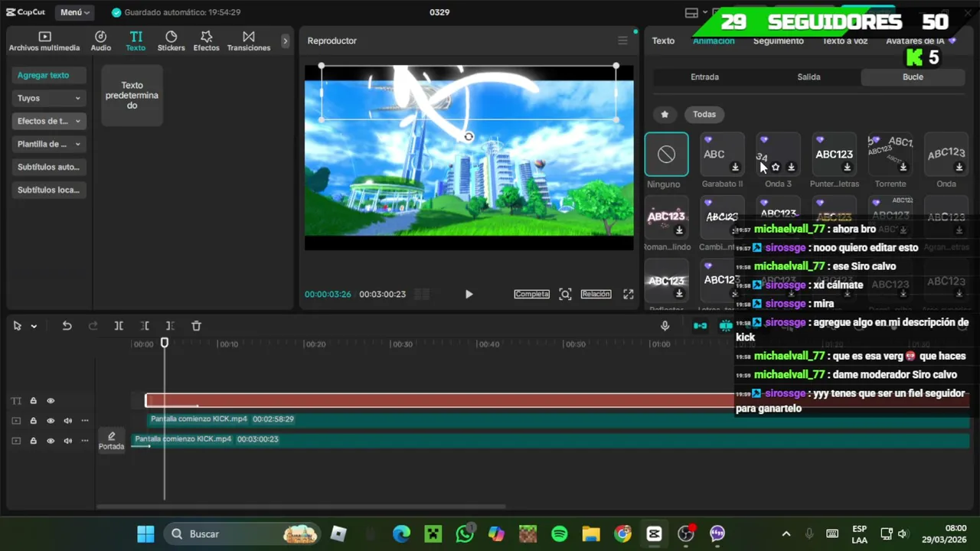Click the star favorites filter
Image resolution: width=980 pixels, height=551 pixels.
pos(665,114)
